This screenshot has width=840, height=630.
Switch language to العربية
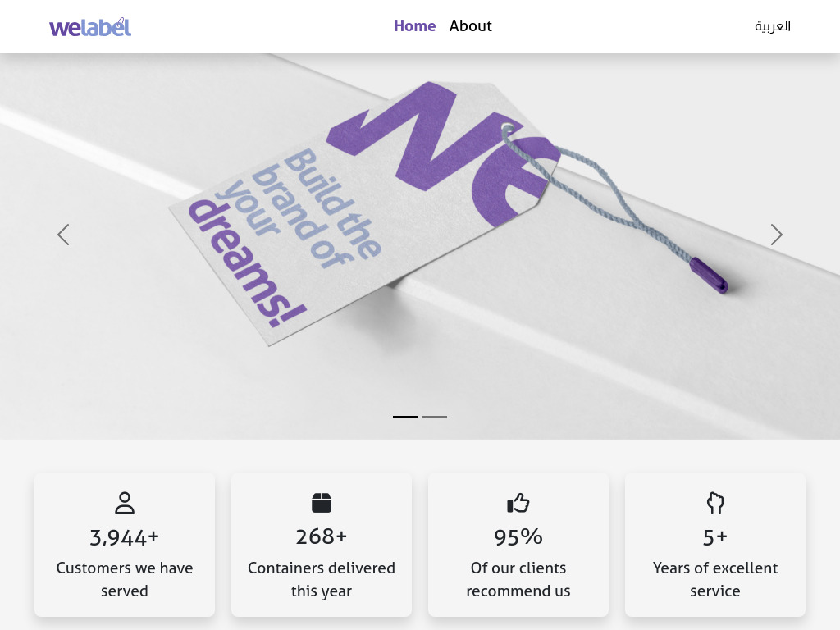773,26
